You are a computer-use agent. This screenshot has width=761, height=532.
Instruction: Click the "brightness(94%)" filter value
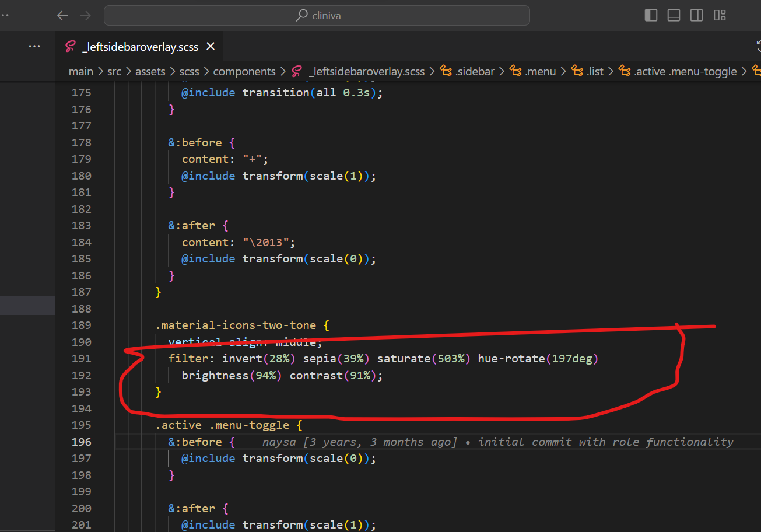(x=232, y=375)
